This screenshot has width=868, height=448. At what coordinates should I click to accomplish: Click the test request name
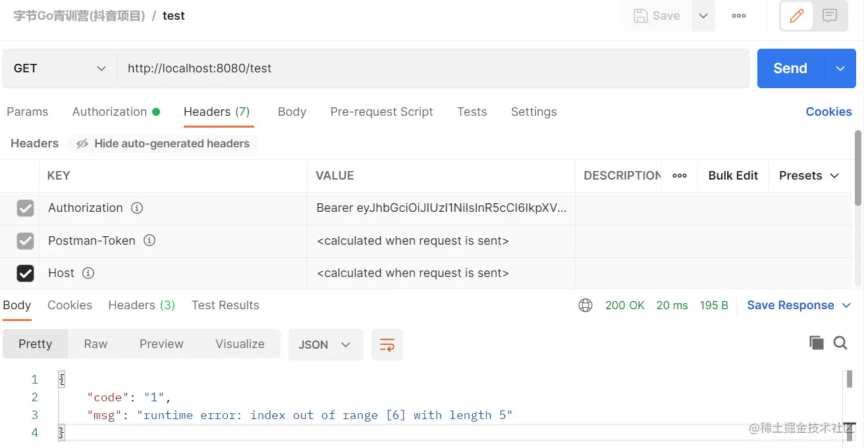174,16
